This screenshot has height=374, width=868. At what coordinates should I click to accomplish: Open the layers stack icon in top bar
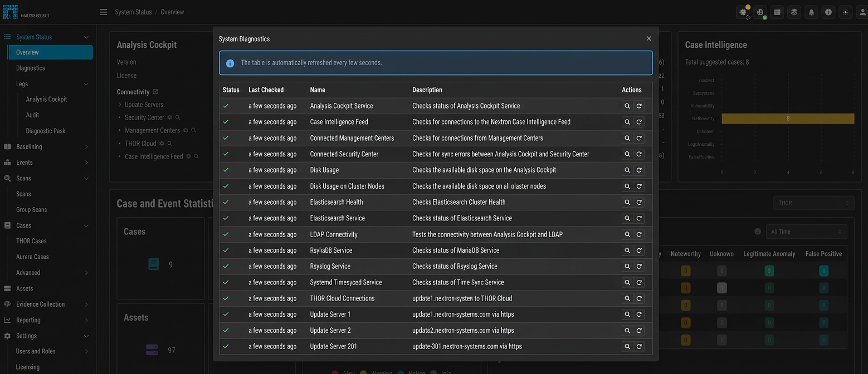794,12
